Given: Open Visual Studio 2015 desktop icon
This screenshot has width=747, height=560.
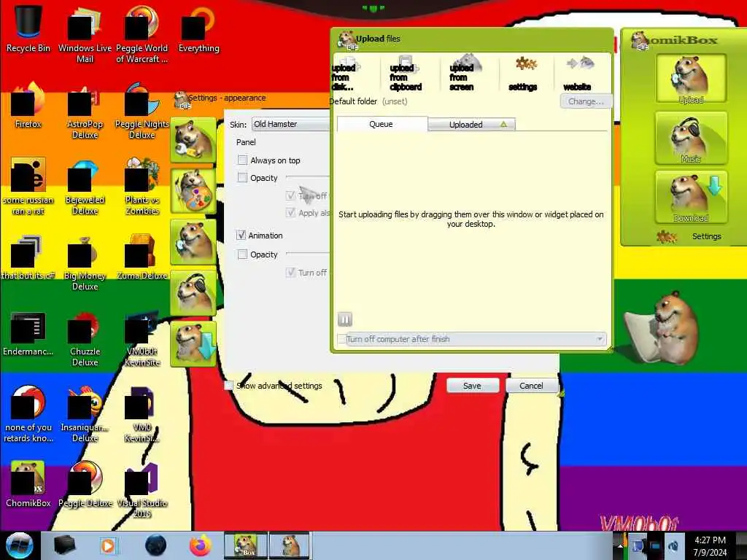Looking at the screenshot, I should click(142, 489).
